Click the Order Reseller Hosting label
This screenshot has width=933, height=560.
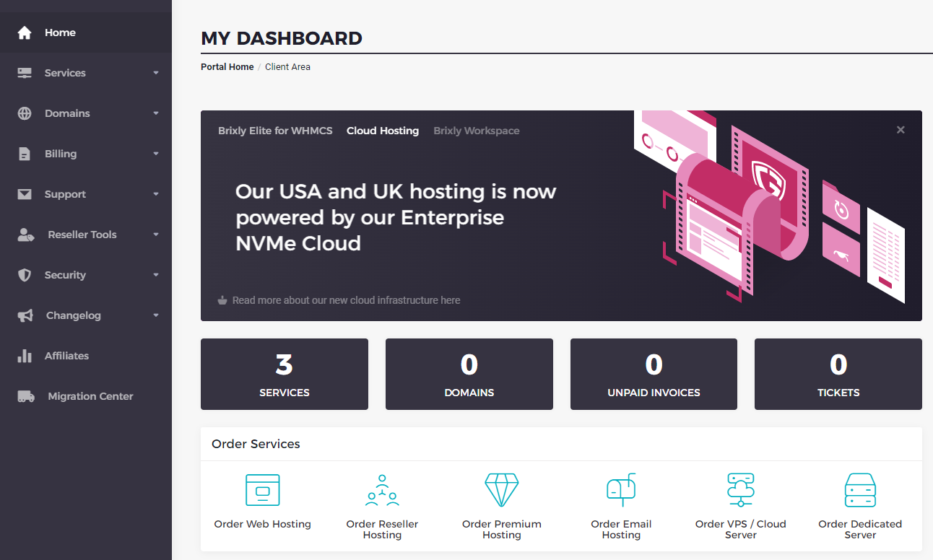tap(382, 530)
